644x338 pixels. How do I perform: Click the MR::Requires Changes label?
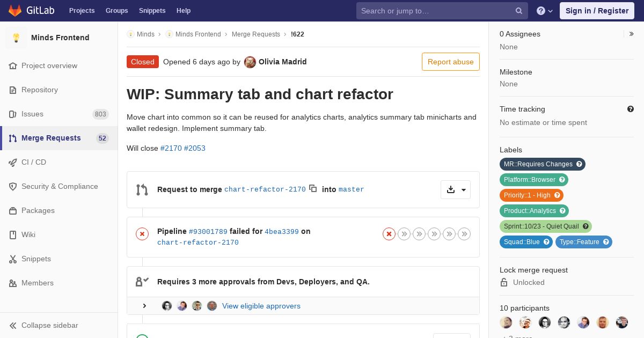tap(543, 164)
